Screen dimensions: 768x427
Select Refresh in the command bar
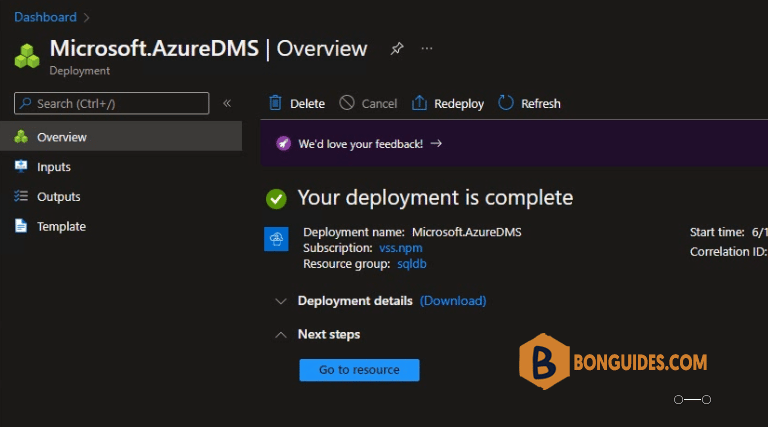[541, 104]
